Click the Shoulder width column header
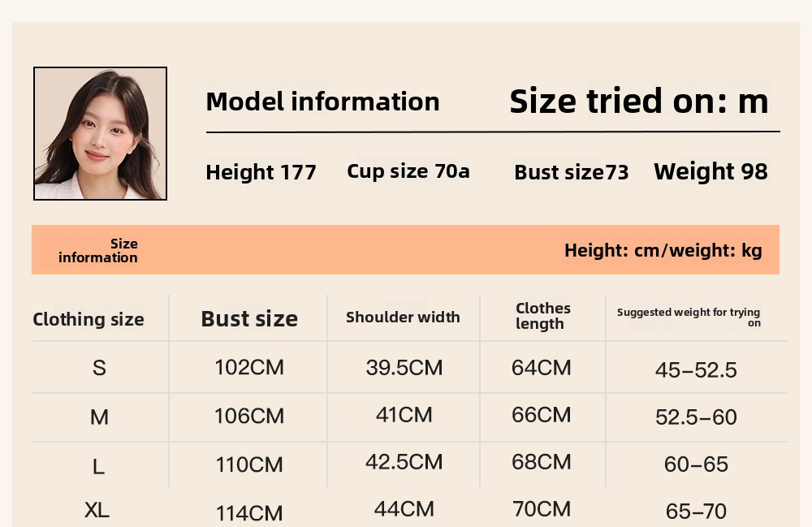Screen dimensions: 812x527 (x=403, y=317)
